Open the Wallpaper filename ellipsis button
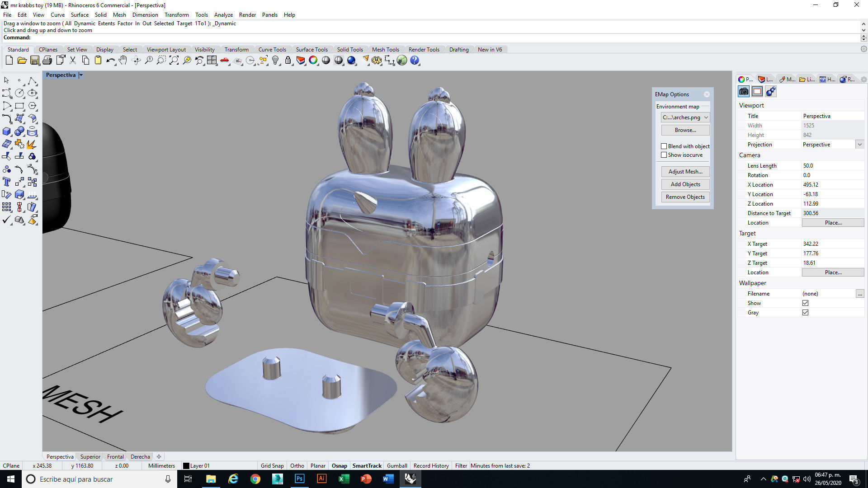868x488 pixels. coord(859,294)
